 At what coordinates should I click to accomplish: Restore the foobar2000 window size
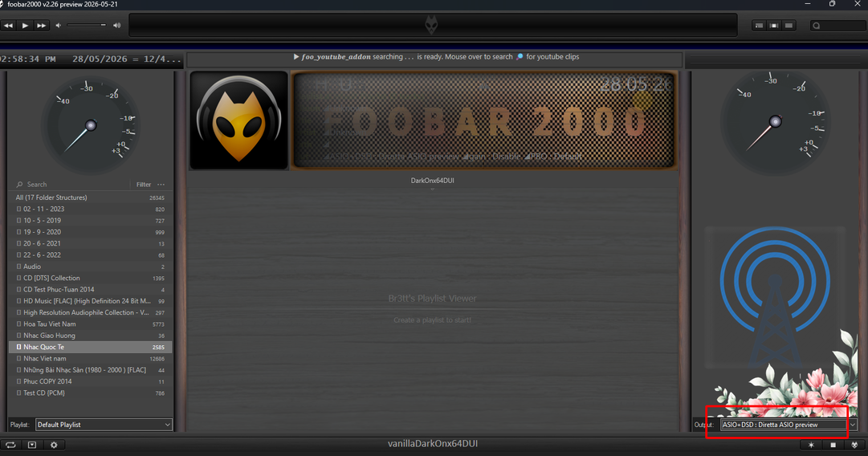coord(832,4)
